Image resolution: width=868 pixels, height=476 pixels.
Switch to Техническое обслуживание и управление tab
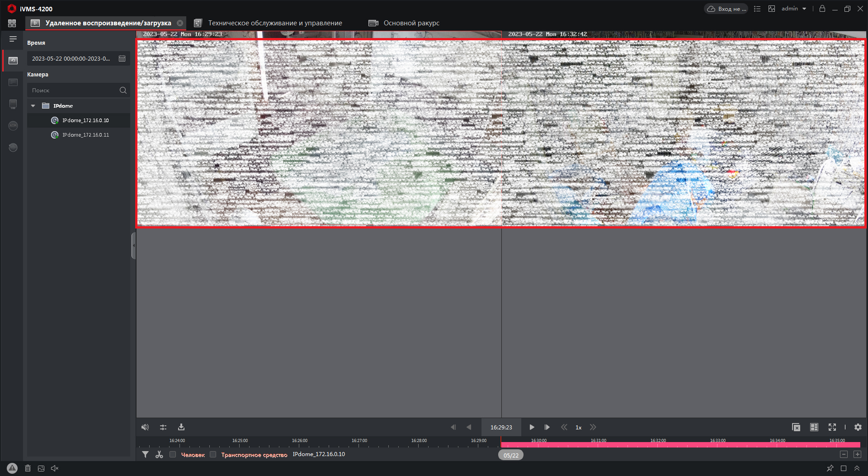(274, 23)
